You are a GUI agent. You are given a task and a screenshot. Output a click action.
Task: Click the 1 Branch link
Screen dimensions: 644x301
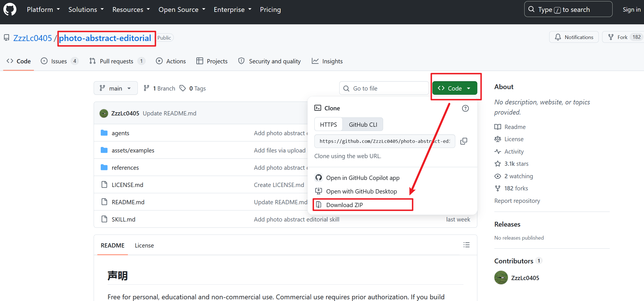point(159,88)
